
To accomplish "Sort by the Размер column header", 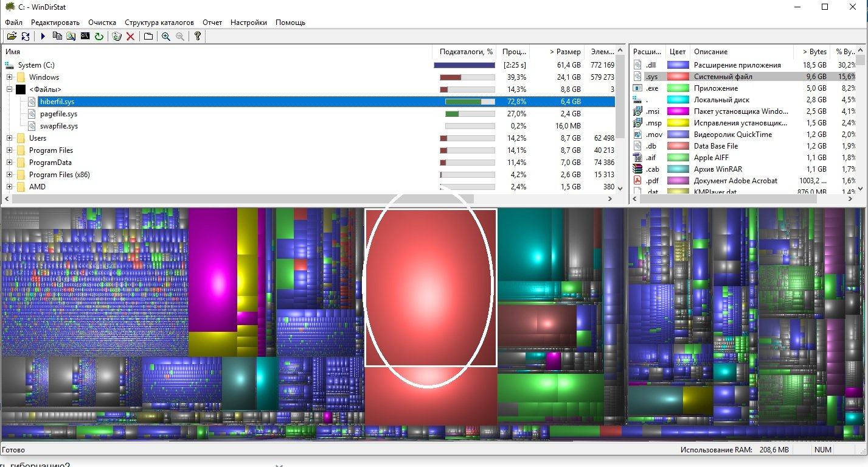I will click(x=565, y=52).
